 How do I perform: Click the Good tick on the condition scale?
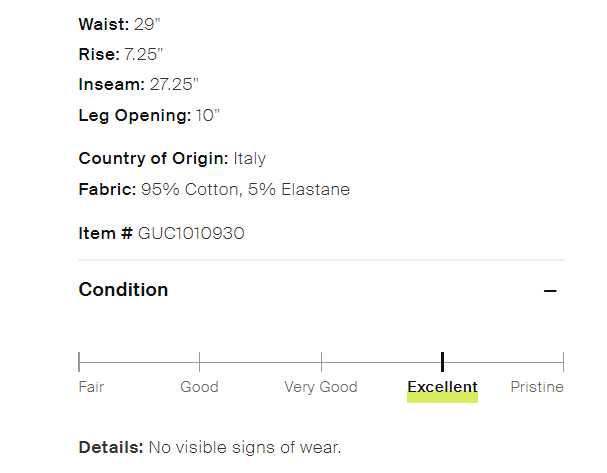pyautogui.click(x=200, y=361)
